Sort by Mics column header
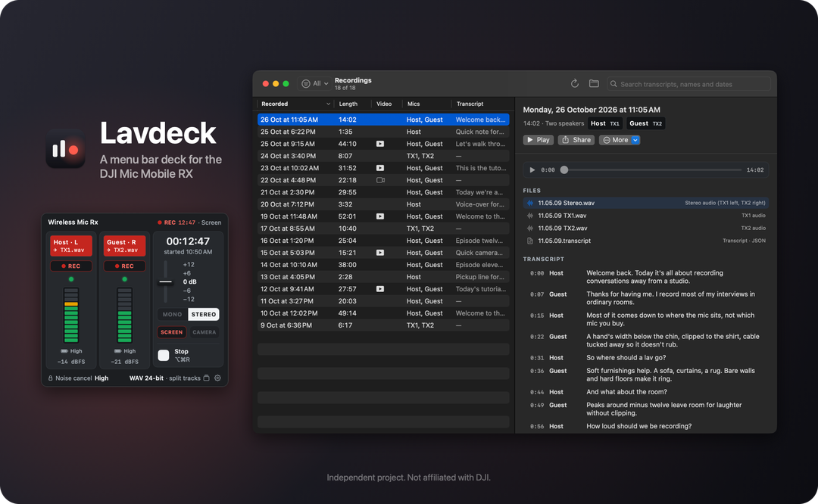Screen dimensions: 818x504 coord(414,104)
